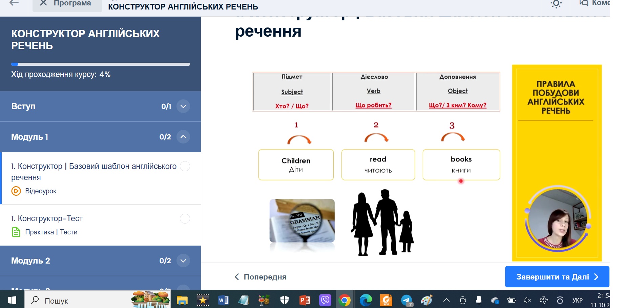This screenshot has height=308, width=644.
Task: Click the КОНСТРУКТОР АНГЛІЙСЬКИХ РЕЧЕНЬ sidebar title
Action: 85,39
